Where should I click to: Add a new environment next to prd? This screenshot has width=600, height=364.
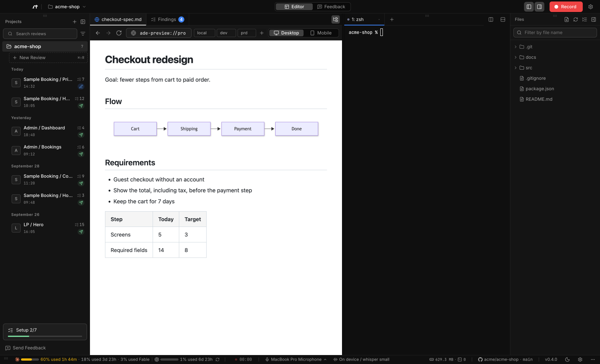[262, 33]
